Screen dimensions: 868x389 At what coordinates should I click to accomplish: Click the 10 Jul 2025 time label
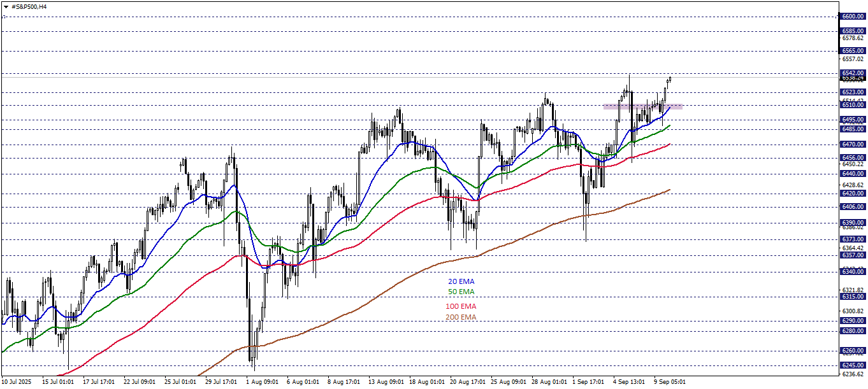(x=15, y=382)
